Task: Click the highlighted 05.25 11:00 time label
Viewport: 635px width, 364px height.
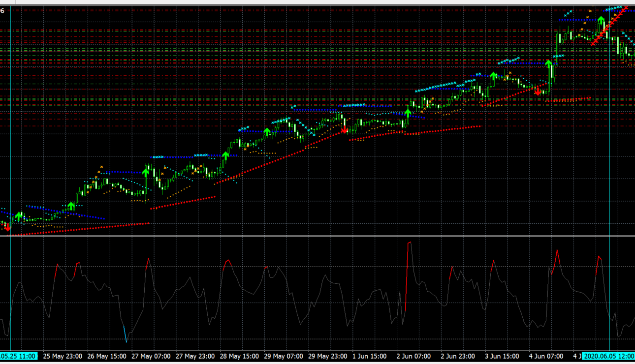Action: (x=18, y=356)
